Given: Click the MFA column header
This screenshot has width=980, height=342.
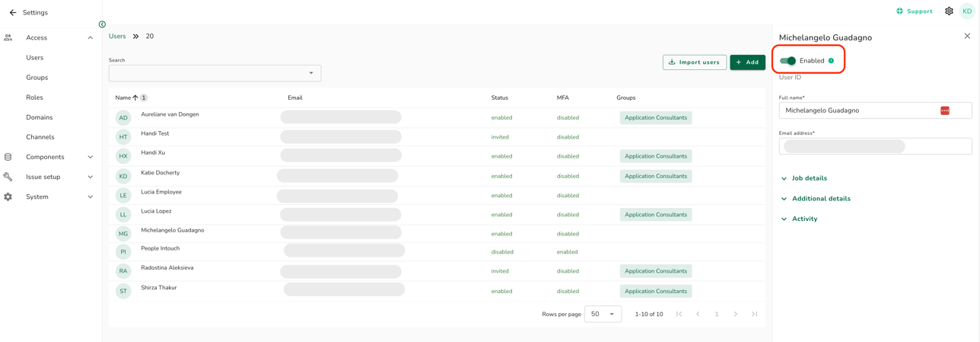Looking at the screenshot, I should point(563,97).
